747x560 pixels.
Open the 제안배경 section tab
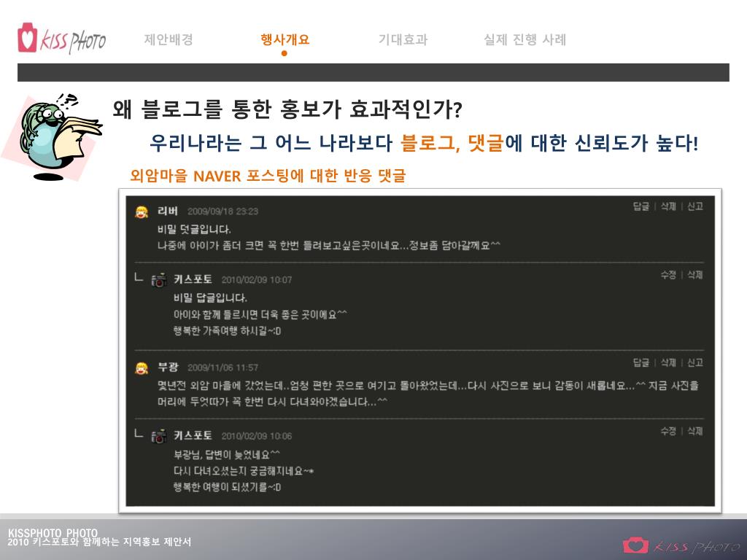tap(169, 39)
